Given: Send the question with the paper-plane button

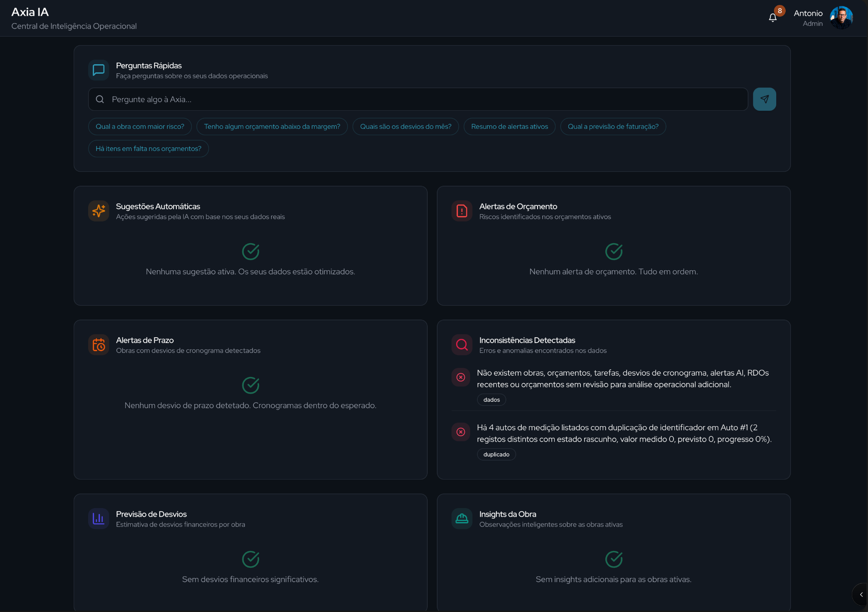Looking at the screenshot, I should coord(764,99).
